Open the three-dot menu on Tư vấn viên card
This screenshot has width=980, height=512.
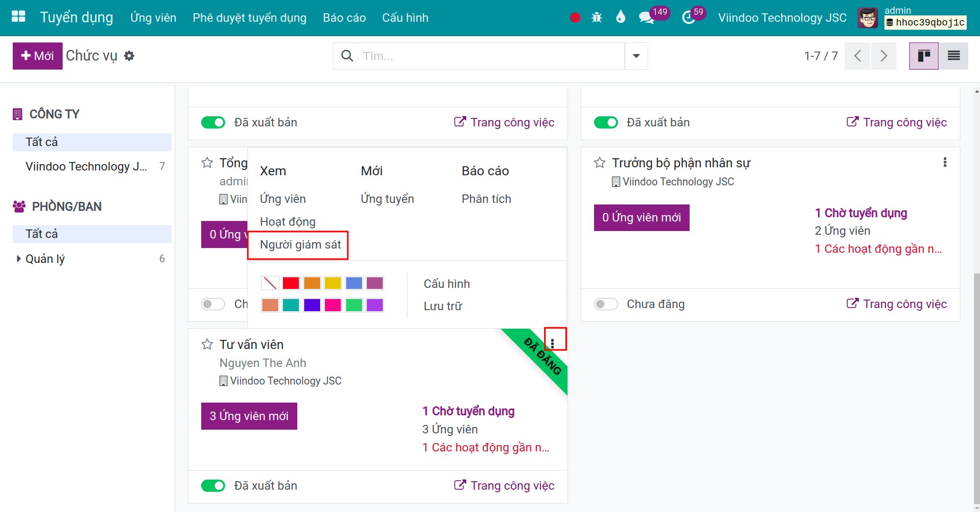[553, 344]
